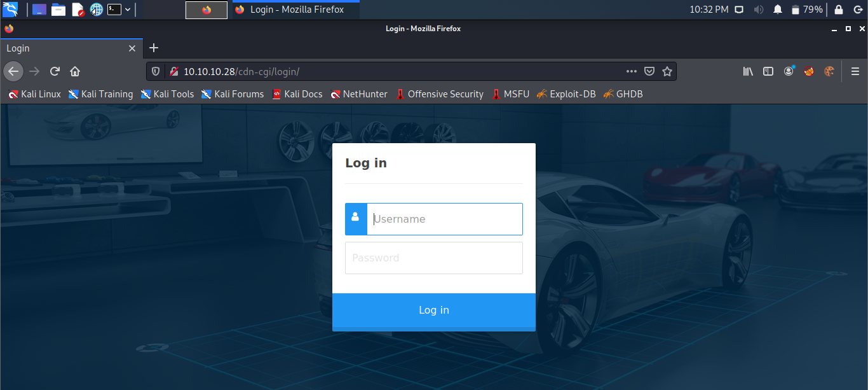Viewport: 868px width, 390px height.
Task: Click the Log in heading text
Action: pos(366,163)
